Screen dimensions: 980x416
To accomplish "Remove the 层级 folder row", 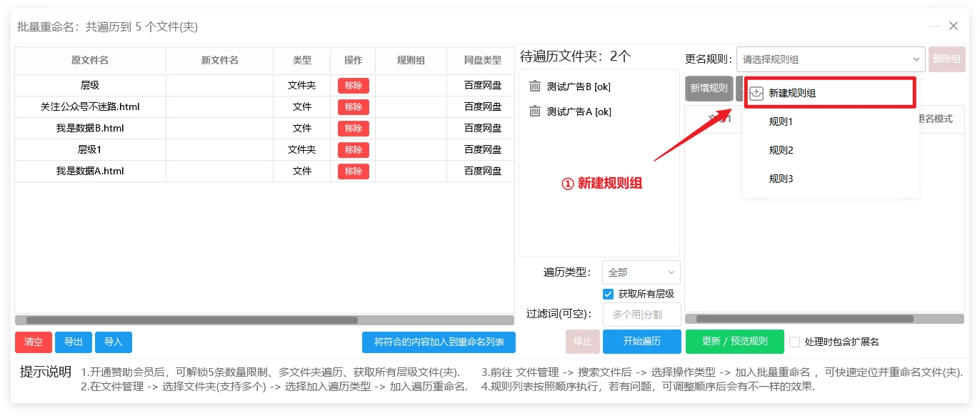I will tap(353, 86).
